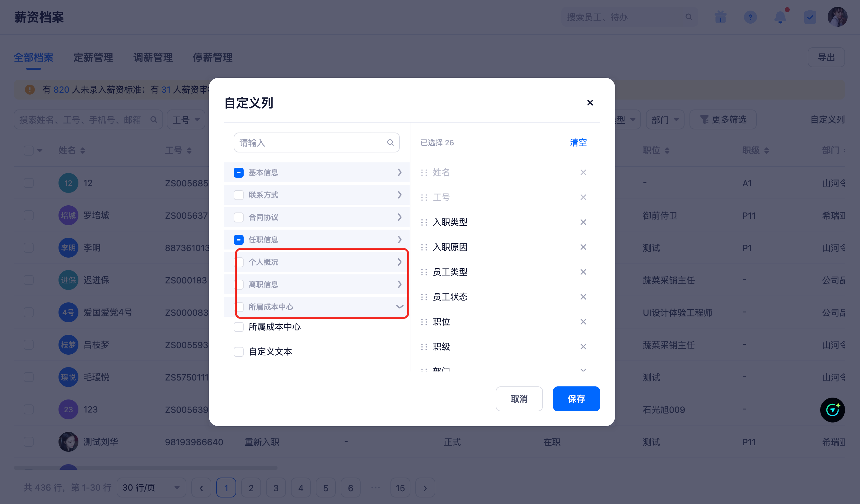Open notifications bell
Viewport: 860px width, 504px height.
tap(780, 16)
